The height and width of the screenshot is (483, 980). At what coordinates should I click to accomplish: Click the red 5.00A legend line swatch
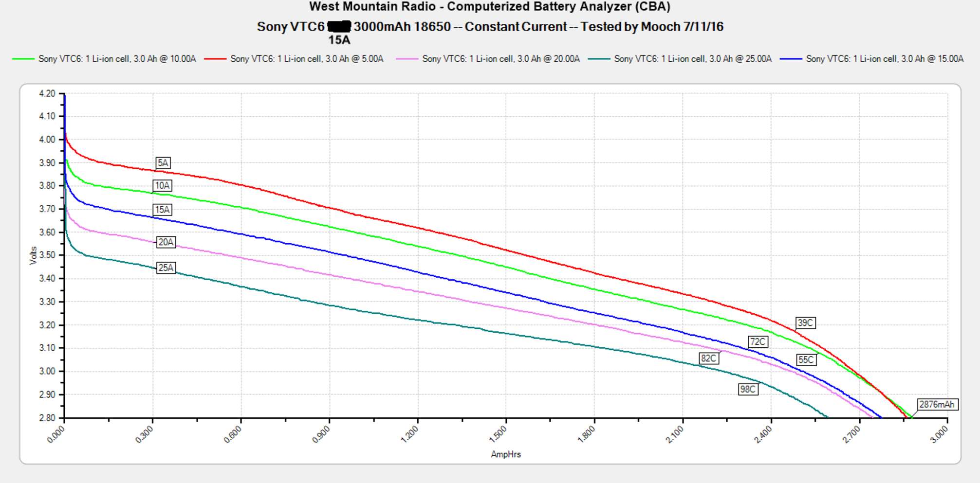(215, 59)
